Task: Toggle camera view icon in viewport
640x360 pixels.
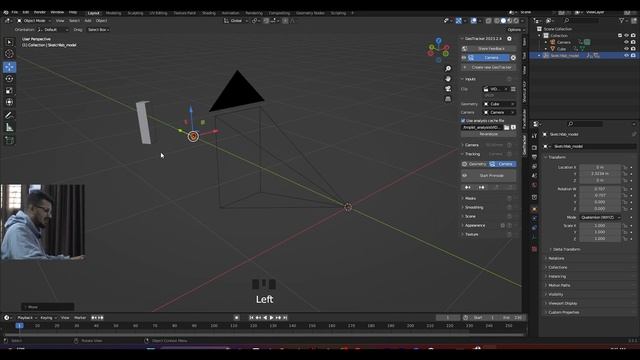Action: (448, 89)
